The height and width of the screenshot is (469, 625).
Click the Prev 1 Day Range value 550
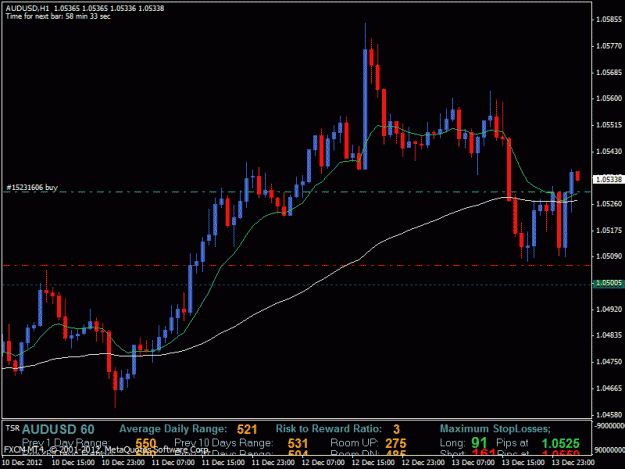(x=146, y=444)
